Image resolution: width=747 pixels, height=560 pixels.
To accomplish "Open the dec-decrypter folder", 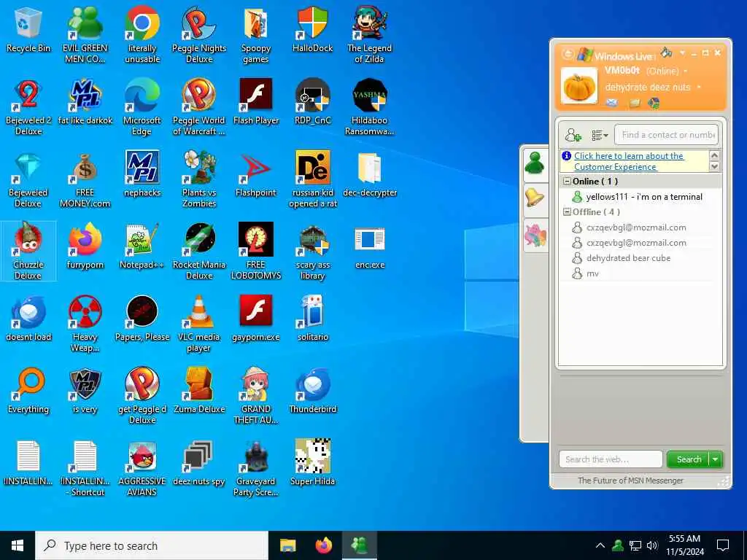I will [x=370, y=174].
